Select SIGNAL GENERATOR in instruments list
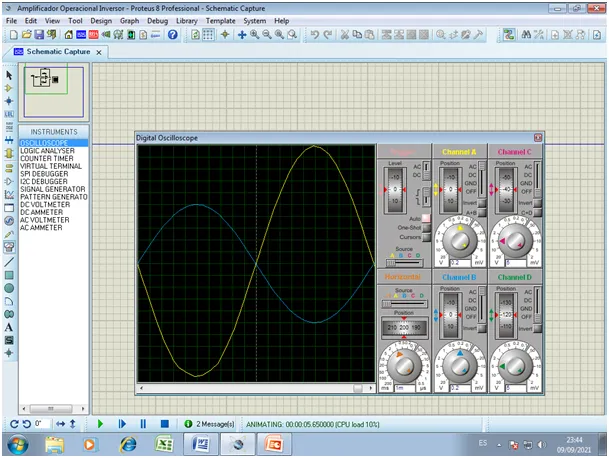 [52, 189]
